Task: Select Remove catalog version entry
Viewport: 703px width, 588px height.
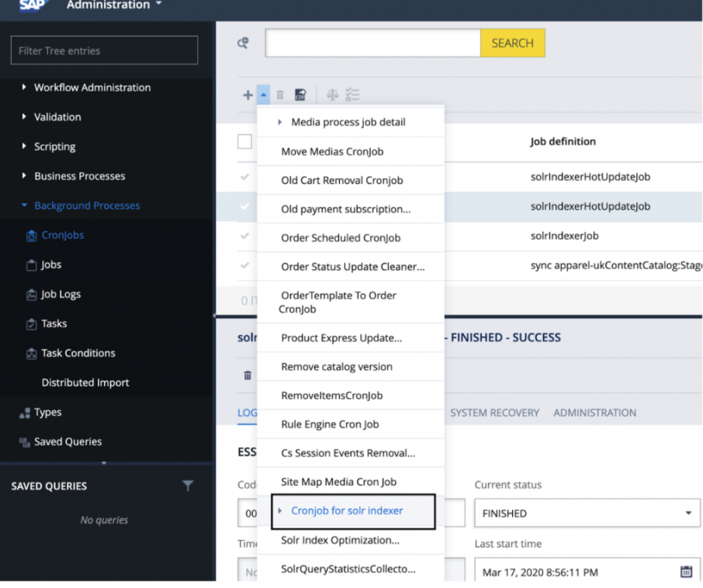Action: [x=351, y=367]
